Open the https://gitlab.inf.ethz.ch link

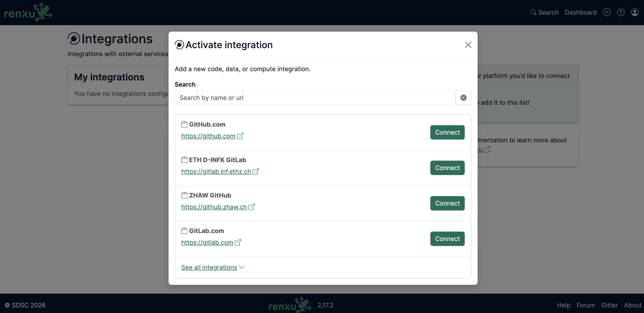(216, 172)
